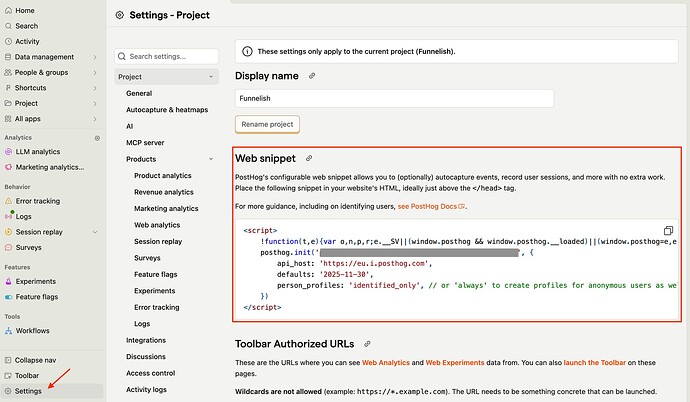690x402 pixels.
Task: Copy the web snippet code with copy icon
Action: point(668,230)
